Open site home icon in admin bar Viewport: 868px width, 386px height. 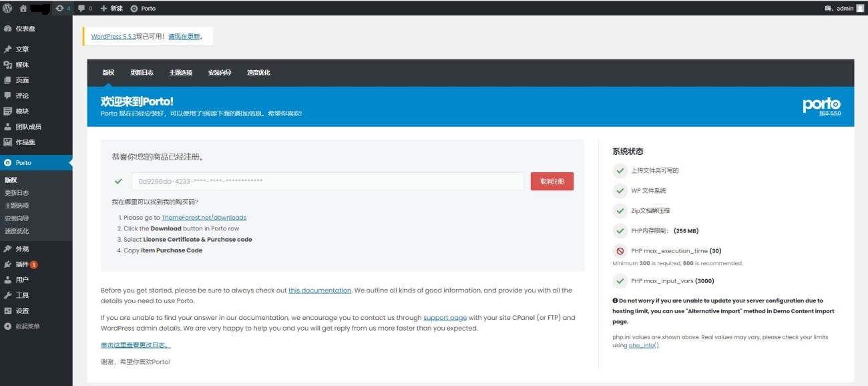coord(23,8)
